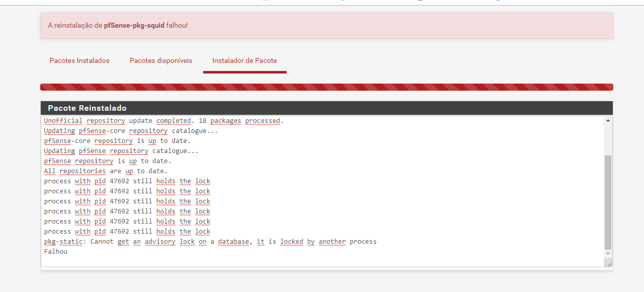Click the scroll-up arrow in log output

coord(608,121)
